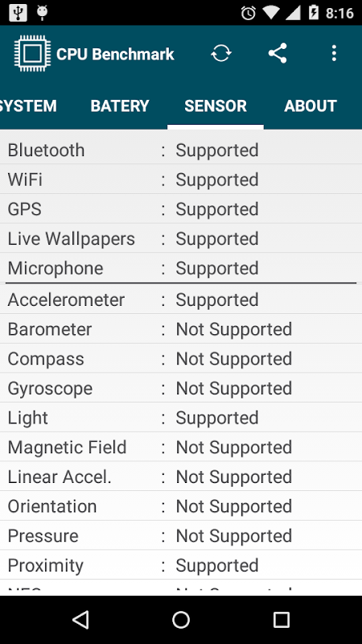The image size is (362, 644).
Task: Refresh the benchmark data with sync icon
Action: click(221, 53)
